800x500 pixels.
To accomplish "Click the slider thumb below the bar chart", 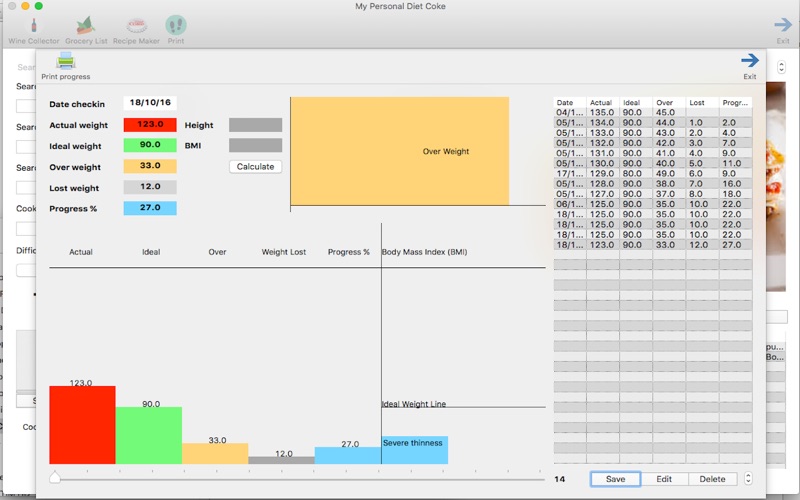I will (x=55, y=477).
